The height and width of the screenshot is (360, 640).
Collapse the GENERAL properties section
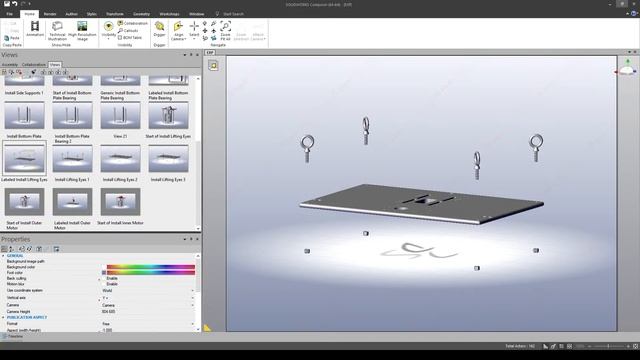(x=3, y=256)
